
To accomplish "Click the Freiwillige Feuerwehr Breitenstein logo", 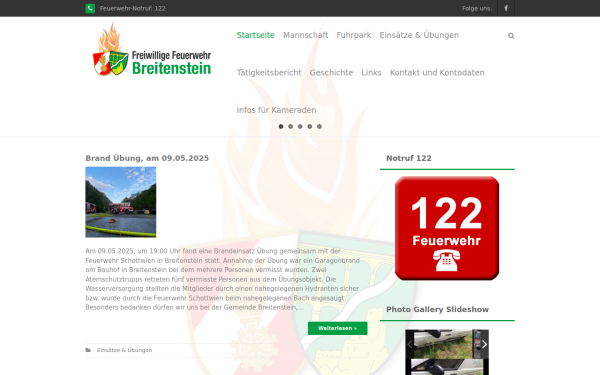I will 152,49.
